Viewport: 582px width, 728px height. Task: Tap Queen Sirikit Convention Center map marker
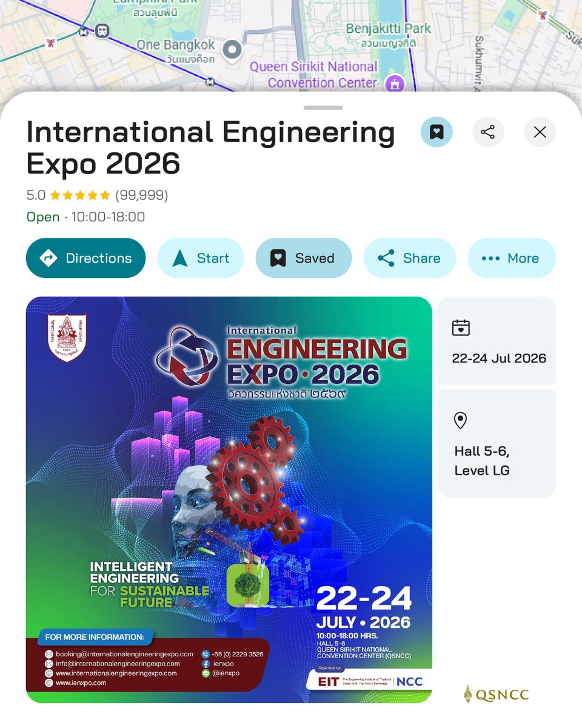point(395,84)
